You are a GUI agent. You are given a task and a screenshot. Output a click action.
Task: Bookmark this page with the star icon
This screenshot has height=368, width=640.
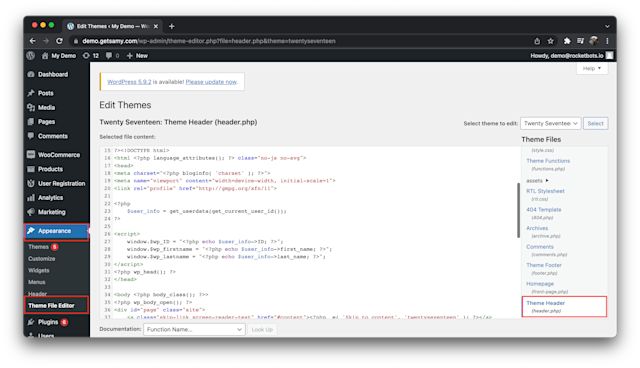point(551,41)
